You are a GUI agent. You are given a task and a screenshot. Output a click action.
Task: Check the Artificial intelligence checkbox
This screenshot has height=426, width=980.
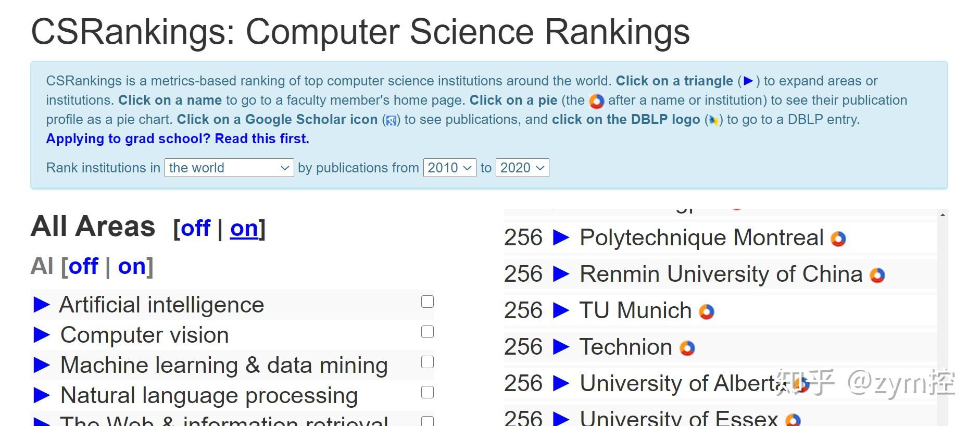click(x=428, y=302)
